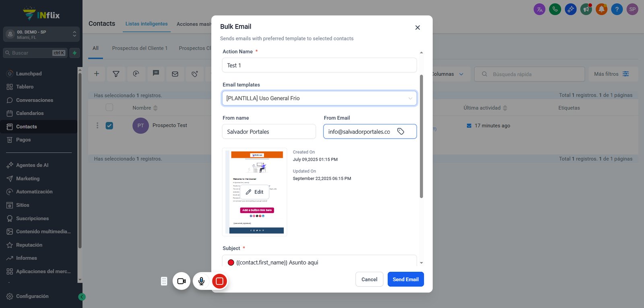This screenshot has width=644, height=308.
Task: Click the SP user avatar
Action: 632,9
